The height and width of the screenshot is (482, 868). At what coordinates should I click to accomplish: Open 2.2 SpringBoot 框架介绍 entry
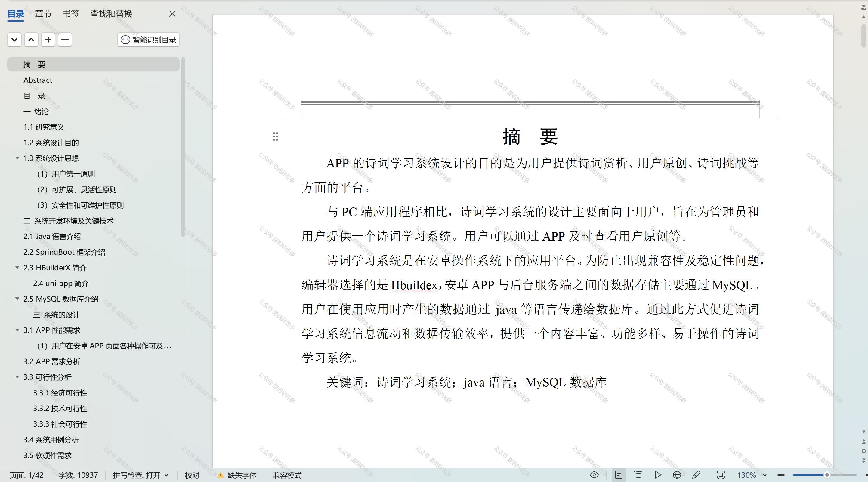point(93,252)
